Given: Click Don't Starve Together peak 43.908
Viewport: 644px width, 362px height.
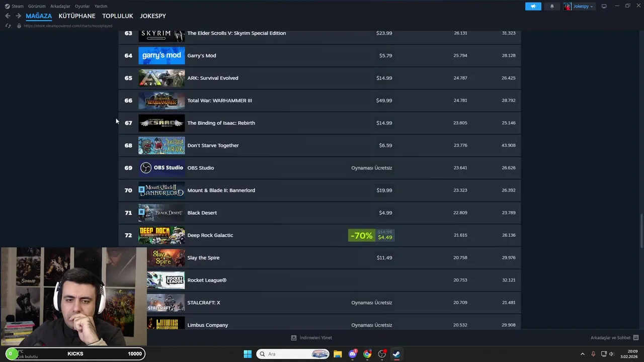Looking at the screenshot, I should [x=508, y=145].
